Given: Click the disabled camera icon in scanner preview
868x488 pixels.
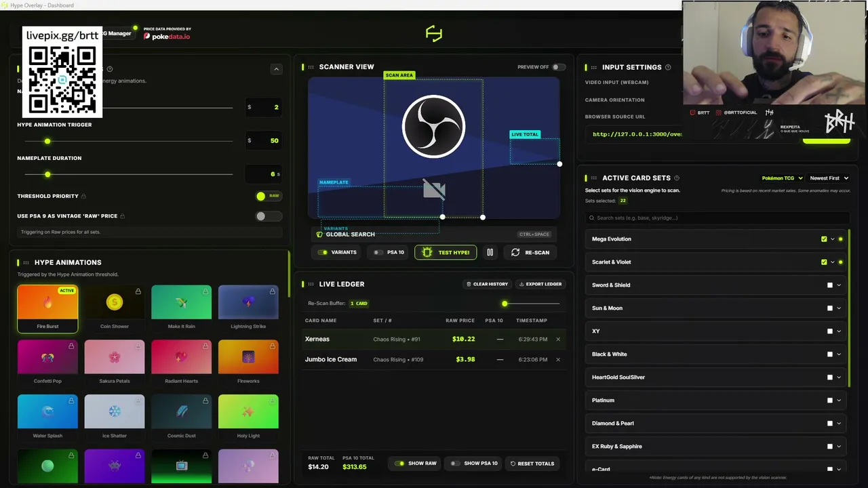Looking at the screenshot, I should 434,190.
